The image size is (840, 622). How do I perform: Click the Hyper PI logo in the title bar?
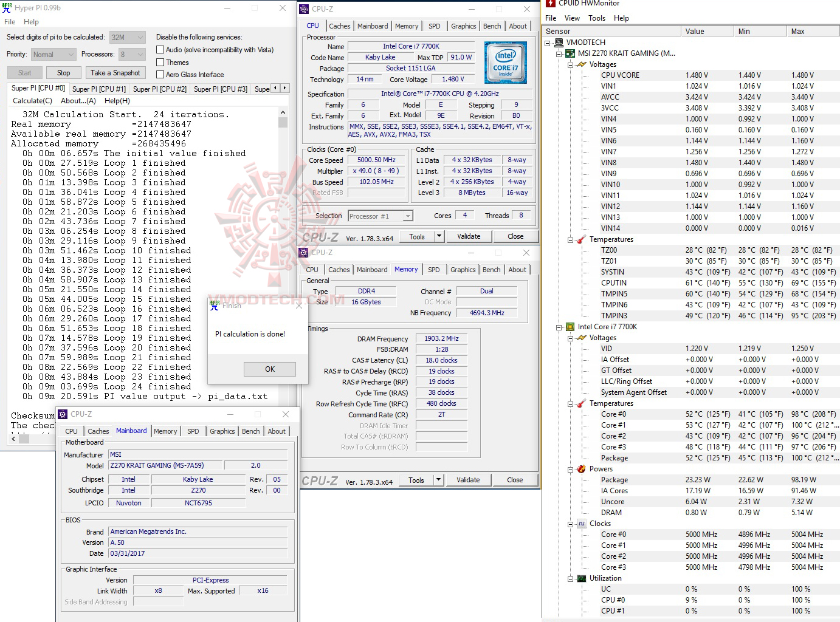pos(7,7)
